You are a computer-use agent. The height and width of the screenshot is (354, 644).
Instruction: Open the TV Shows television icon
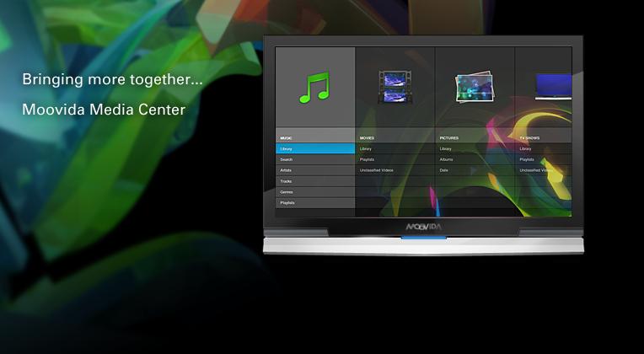click(553, 87)
